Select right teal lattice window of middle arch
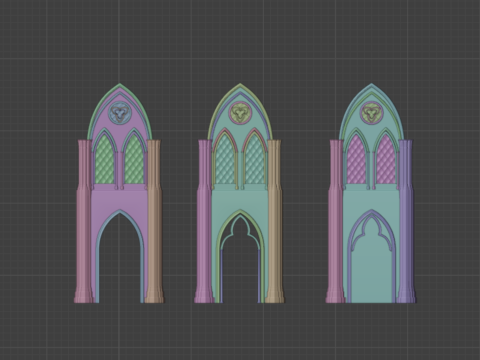The image size is (480, 360). coord(255,159)
